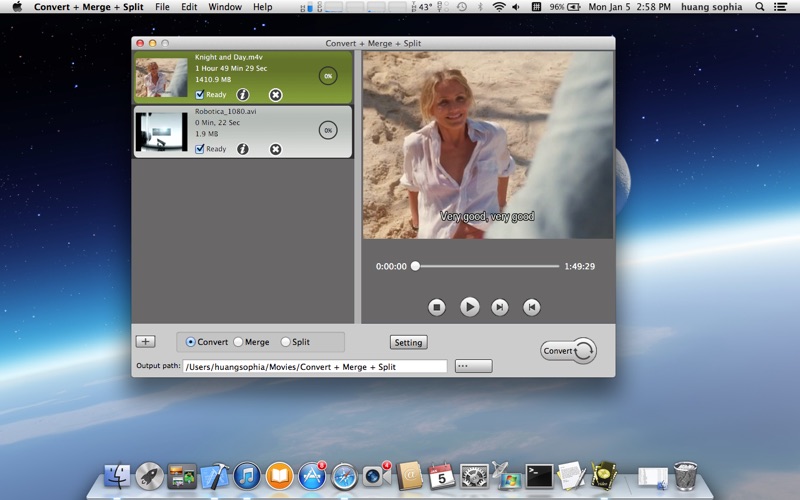Open the Window menu

(225, 7)
